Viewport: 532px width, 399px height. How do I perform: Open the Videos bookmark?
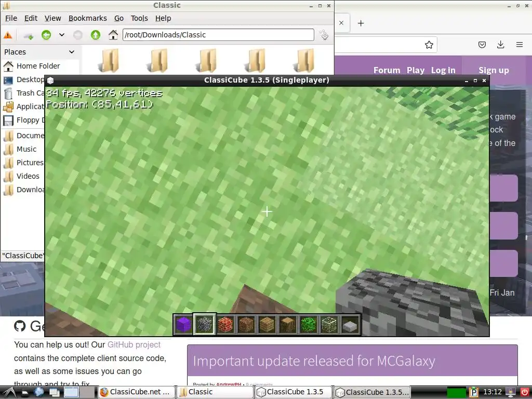[x=22, y=177]
